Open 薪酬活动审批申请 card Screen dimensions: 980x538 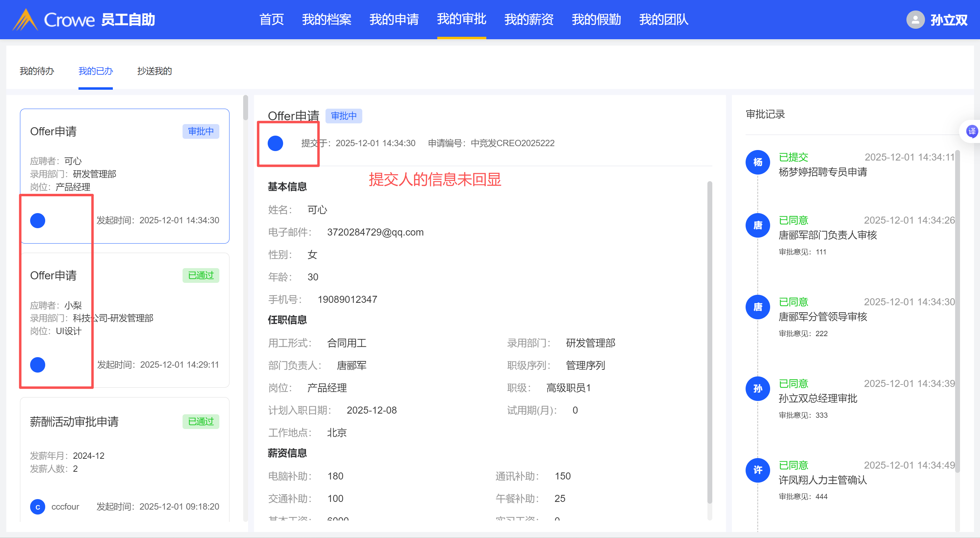point(124,457)
